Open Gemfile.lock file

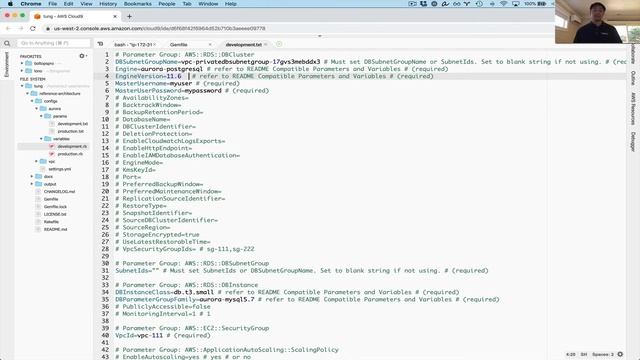[x=55, y=207]
